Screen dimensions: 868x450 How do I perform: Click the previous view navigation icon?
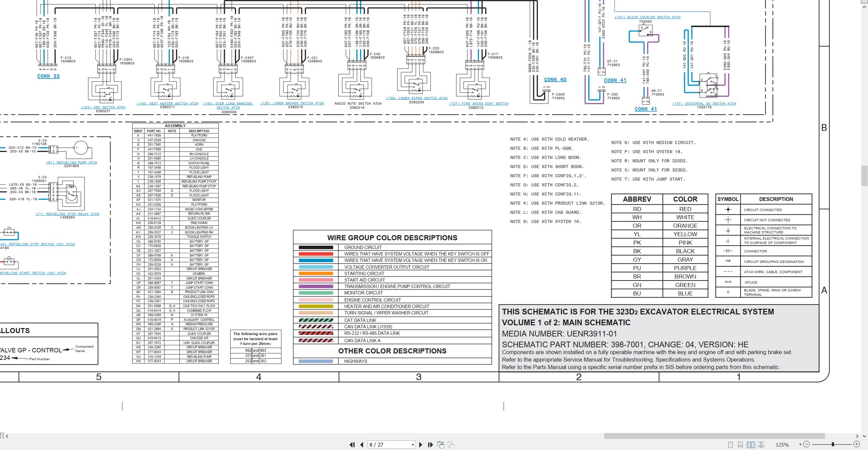pyautogui.click(x=441, y=445)
